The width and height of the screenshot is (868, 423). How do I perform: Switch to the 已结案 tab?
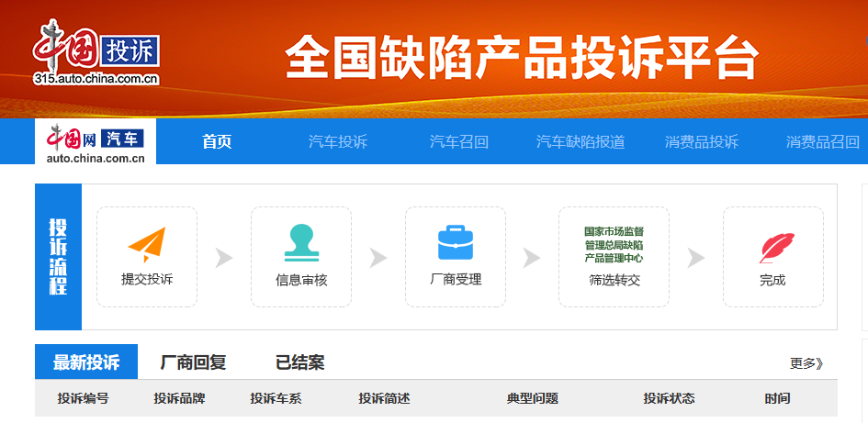(299, 362)
